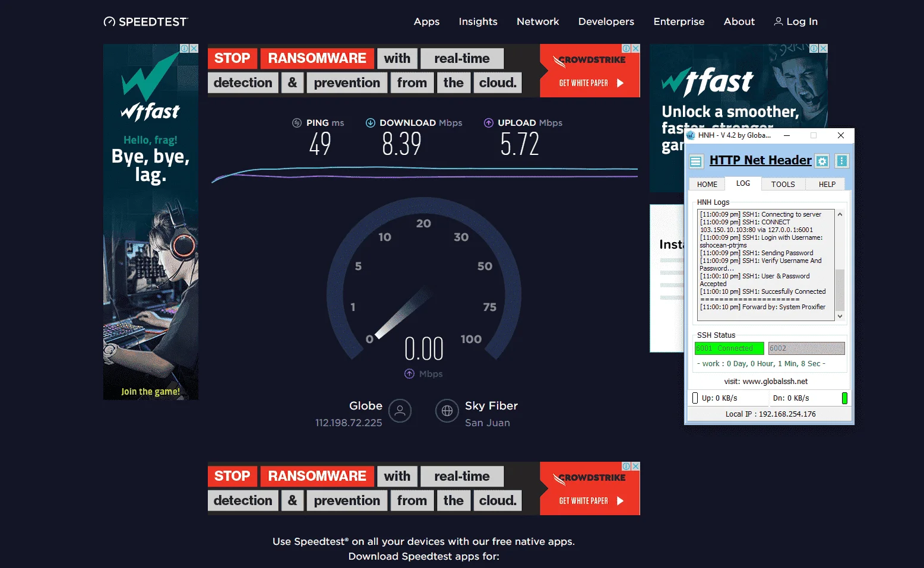
Task: Click the HNH log scrollbar up arrow
Action: point(840,214)
